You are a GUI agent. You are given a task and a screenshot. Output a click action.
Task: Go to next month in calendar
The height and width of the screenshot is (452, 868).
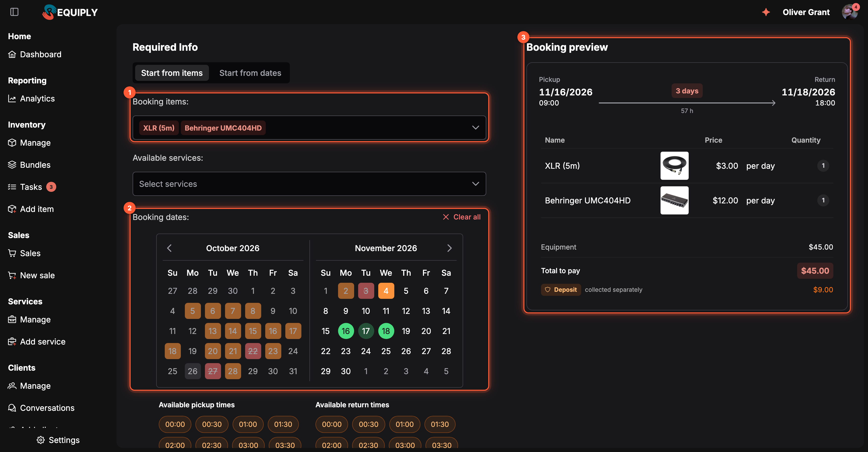[449, 248]
